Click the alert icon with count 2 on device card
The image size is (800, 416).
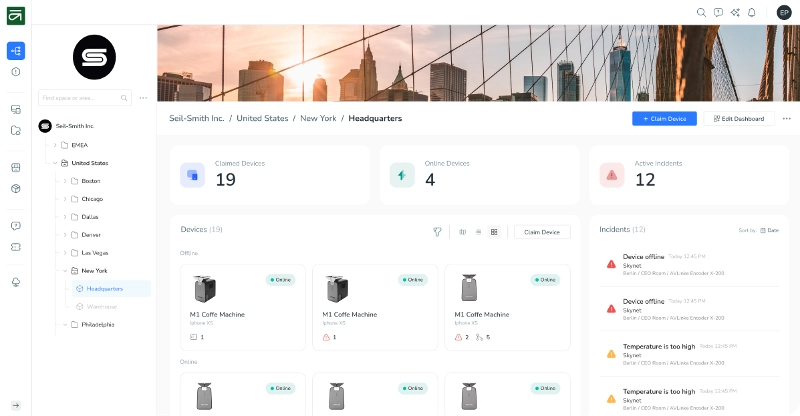click(x=458, y=337)
